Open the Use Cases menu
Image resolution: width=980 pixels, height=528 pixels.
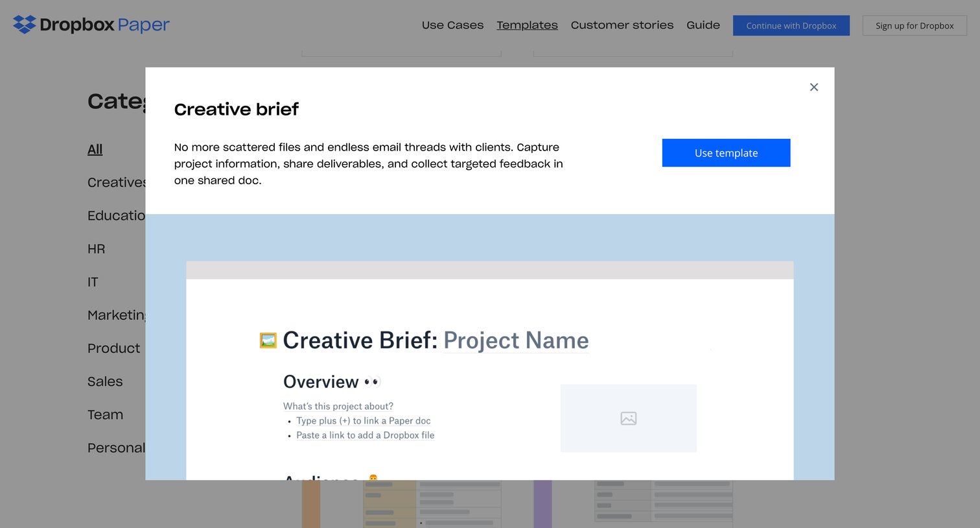[452, 25]
